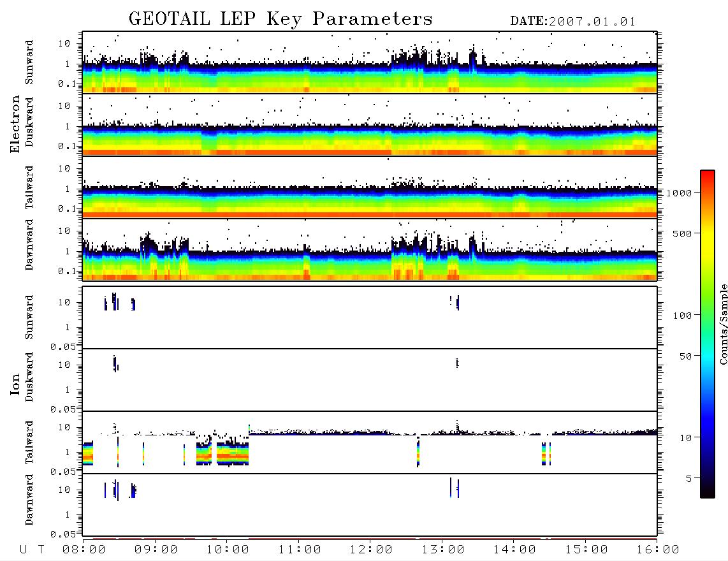Click the vertical 'Electron' group label

[x=15, y=124]
